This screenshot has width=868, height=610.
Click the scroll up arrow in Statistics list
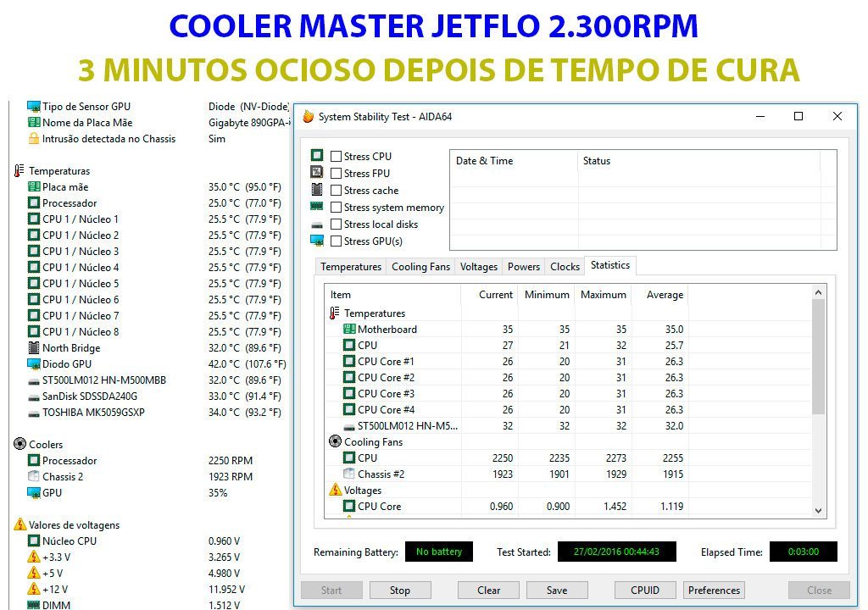(818, 292)
